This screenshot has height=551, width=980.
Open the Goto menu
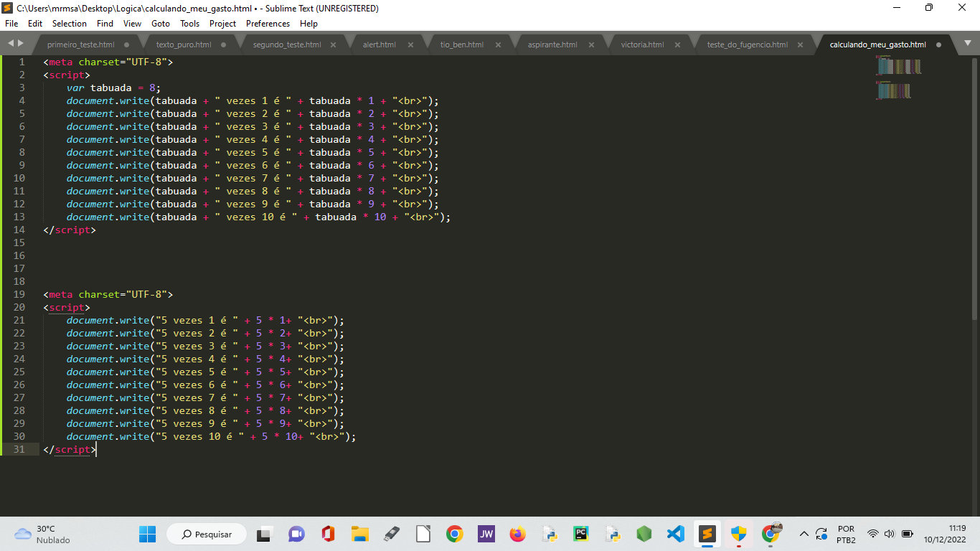point(161,23)
